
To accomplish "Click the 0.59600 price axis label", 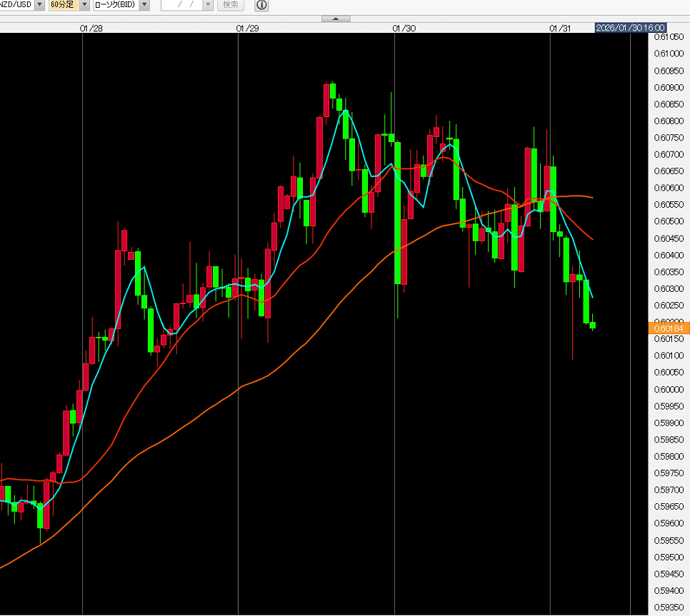I will point(669,523).
